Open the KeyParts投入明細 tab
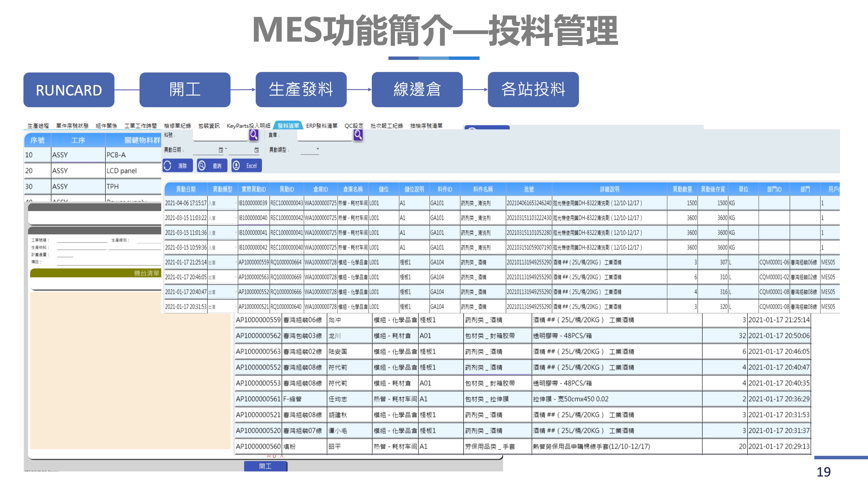Image resolution: width=868 pixels, height=488 pixels. (x=248, y=126)
